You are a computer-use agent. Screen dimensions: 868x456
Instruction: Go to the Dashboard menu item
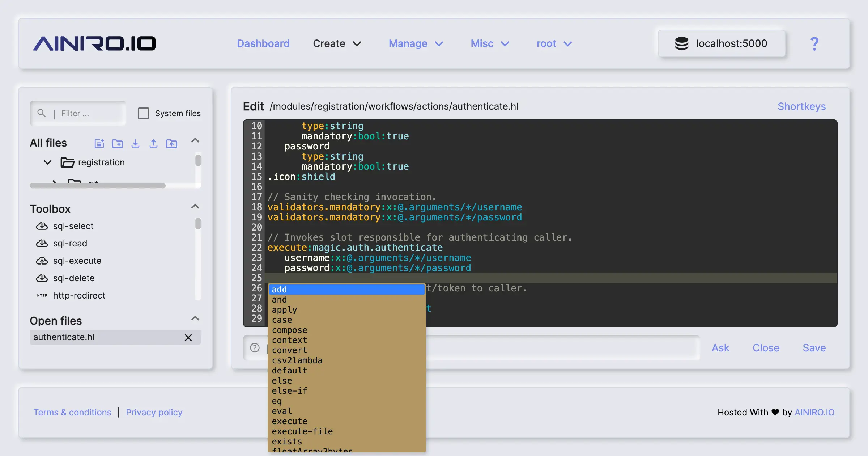tap(263, 43)
